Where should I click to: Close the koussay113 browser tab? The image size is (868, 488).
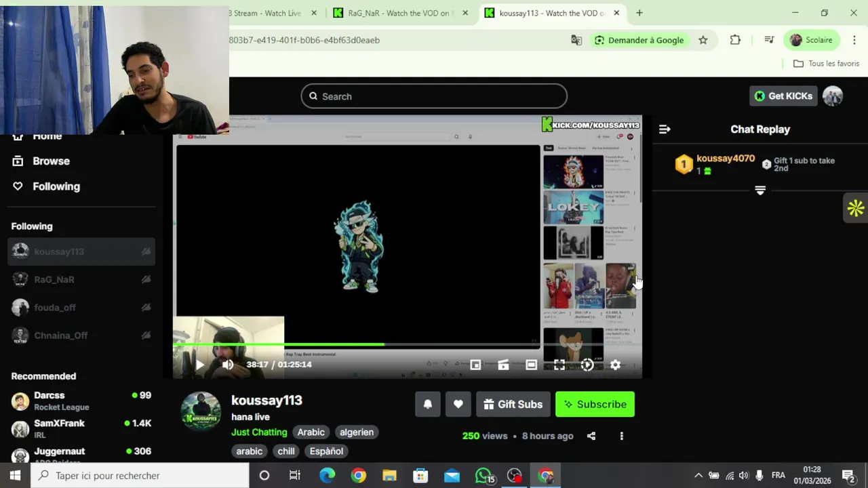616,13
